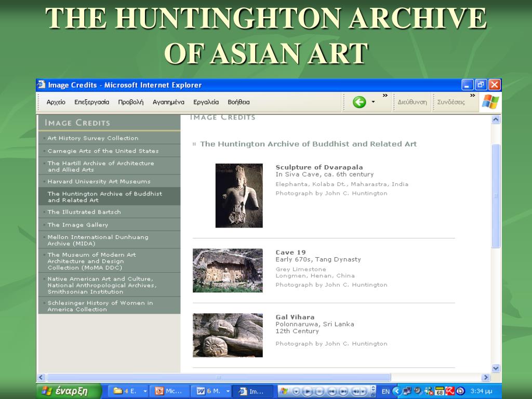Click the Elephanta, Kolaba Dt., Maharastra text

342,184
